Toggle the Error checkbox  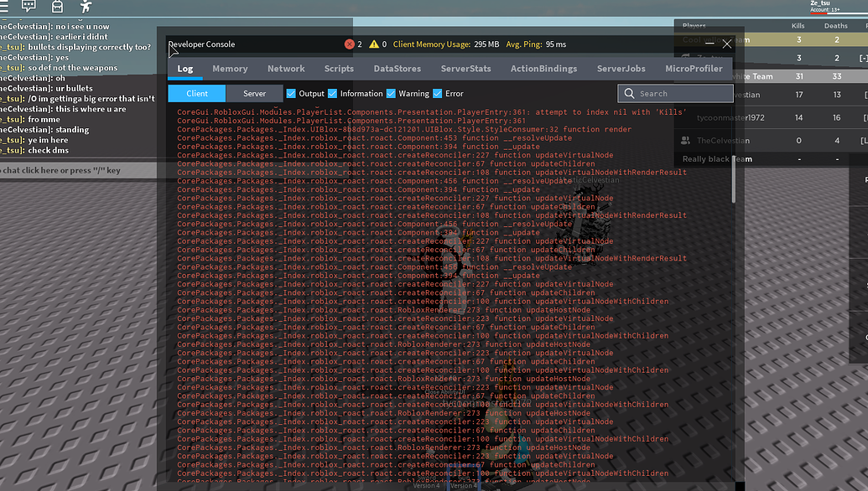(437, 94)
